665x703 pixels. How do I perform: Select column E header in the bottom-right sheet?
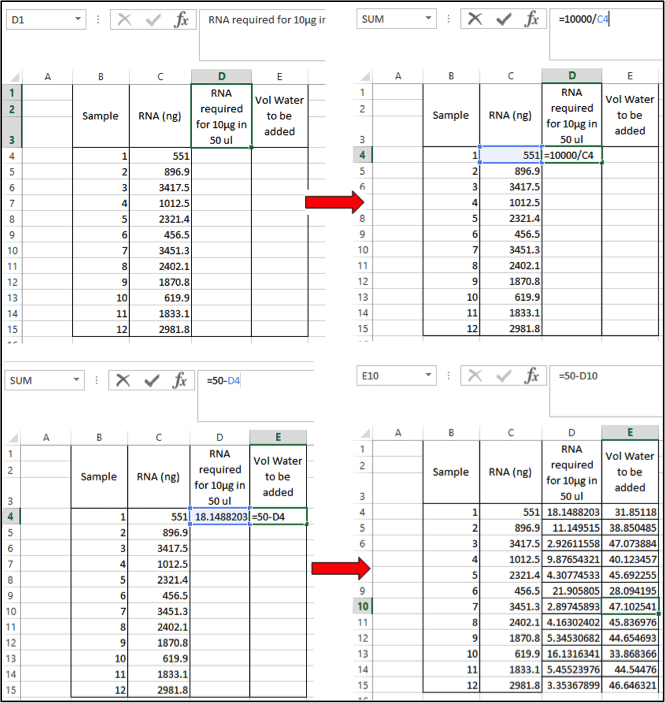[x=630, y=432]
